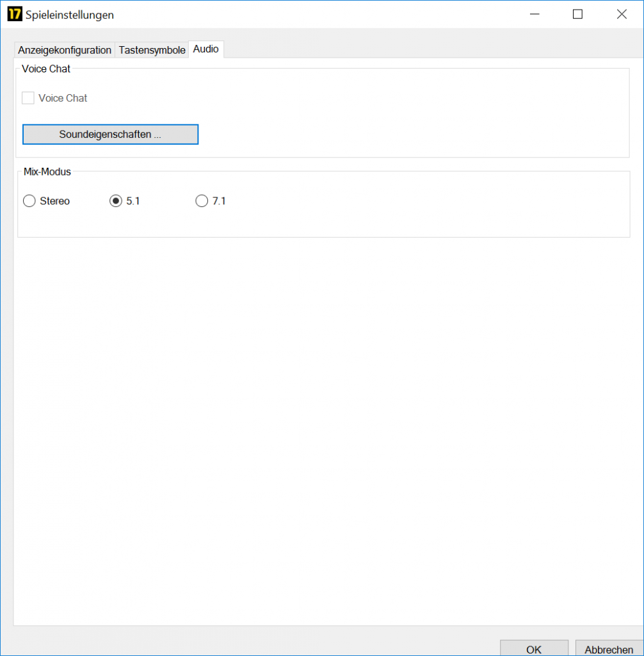644x656 pixels.
Task: Click the Voice Chat group heading
Action: [x=46, y=69]
